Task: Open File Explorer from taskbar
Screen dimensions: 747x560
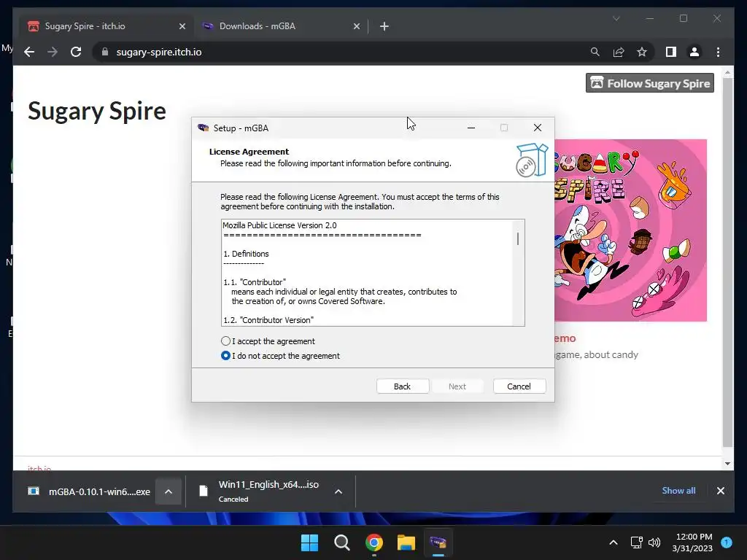Action: pyautogui.click(x=406, y=542)
